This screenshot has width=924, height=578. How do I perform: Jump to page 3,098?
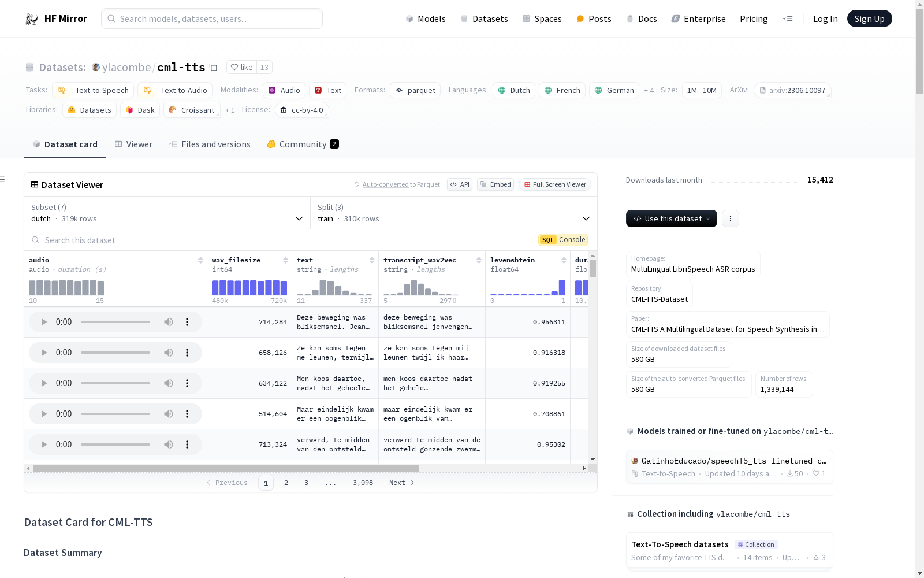click(363, 483)
